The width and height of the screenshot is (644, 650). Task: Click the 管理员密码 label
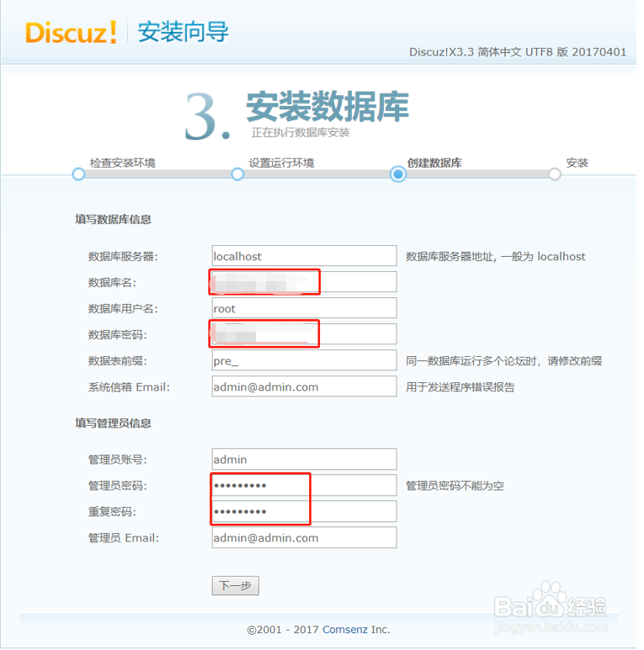[x=118, y=486]
